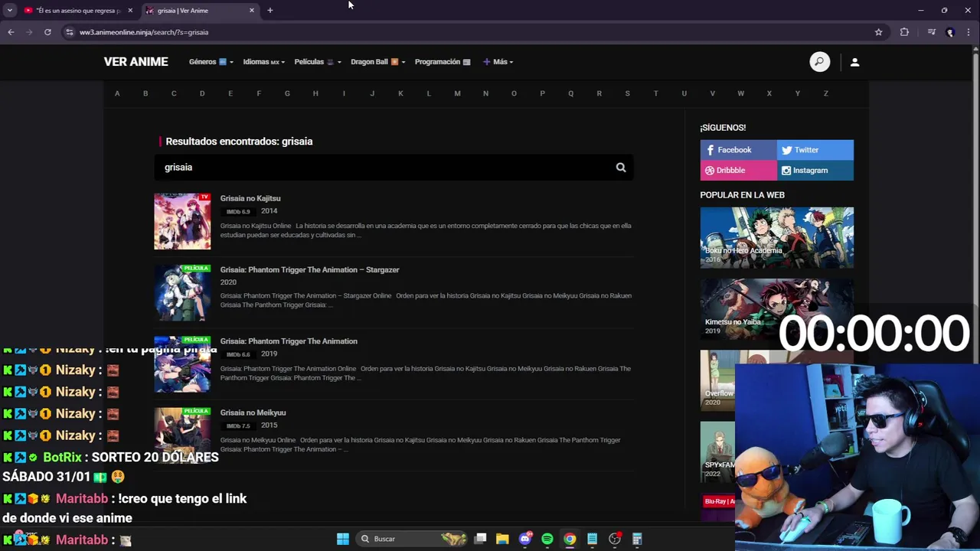980x551 pixels.
Task: Open the user account icon
Action: [854, 62]
